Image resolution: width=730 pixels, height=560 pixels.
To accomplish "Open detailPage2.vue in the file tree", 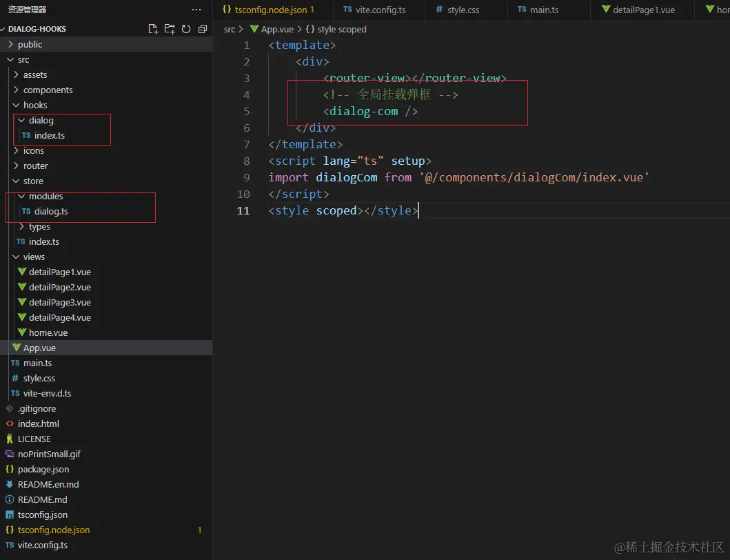I will tap(106, 287).
